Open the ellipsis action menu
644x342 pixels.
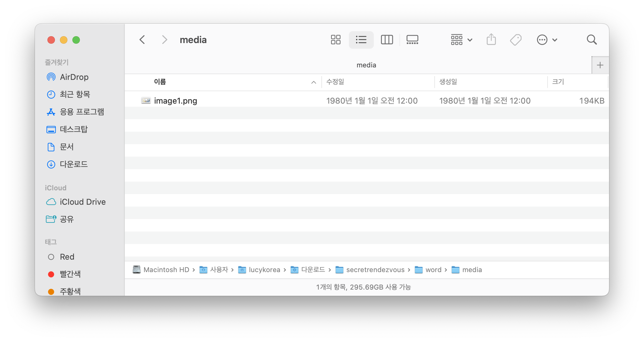coord(547,40)
